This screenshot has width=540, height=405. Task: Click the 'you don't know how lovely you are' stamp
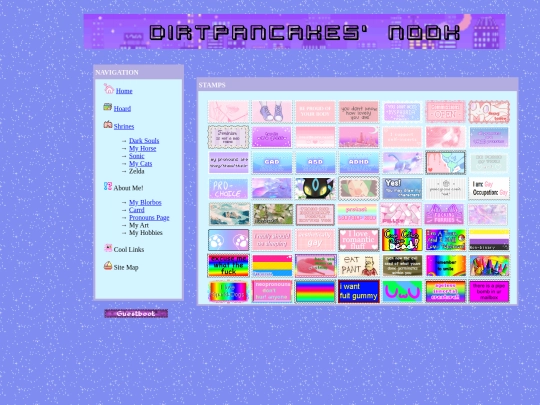[x=359, y=112]
